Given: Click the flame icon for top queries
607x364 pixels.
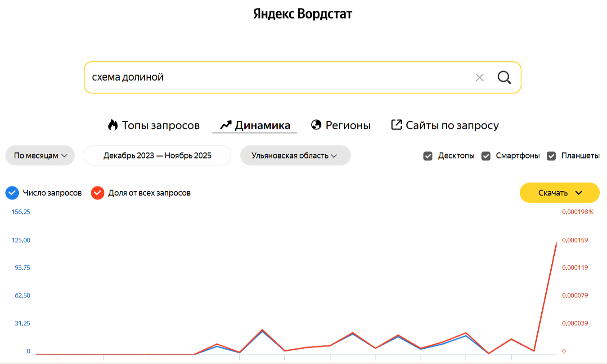Looking at the screenshot, I should pyautogui.click(x=112, y=125).
